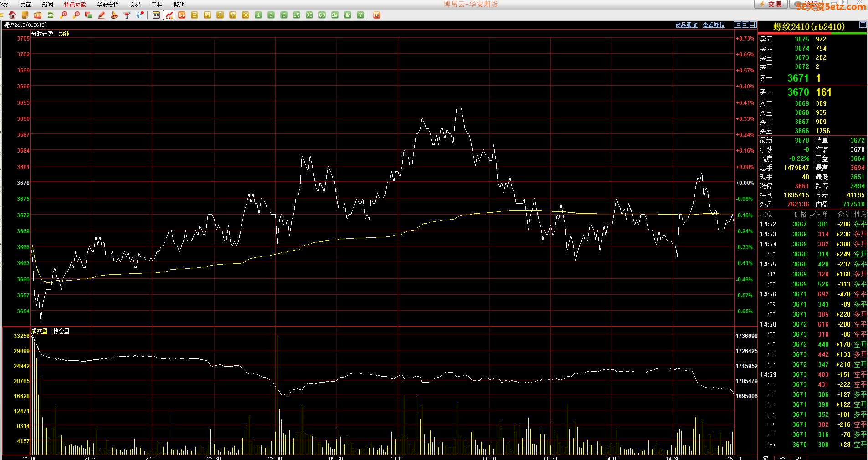The height and width of the screenshot is (460, 868).
Task: Click the 交易 lightning button
Action: 770,4
